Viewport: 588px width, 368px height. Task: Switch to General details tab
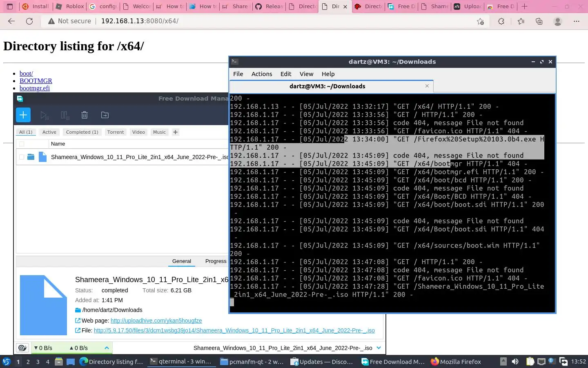[x=182, y=261]
